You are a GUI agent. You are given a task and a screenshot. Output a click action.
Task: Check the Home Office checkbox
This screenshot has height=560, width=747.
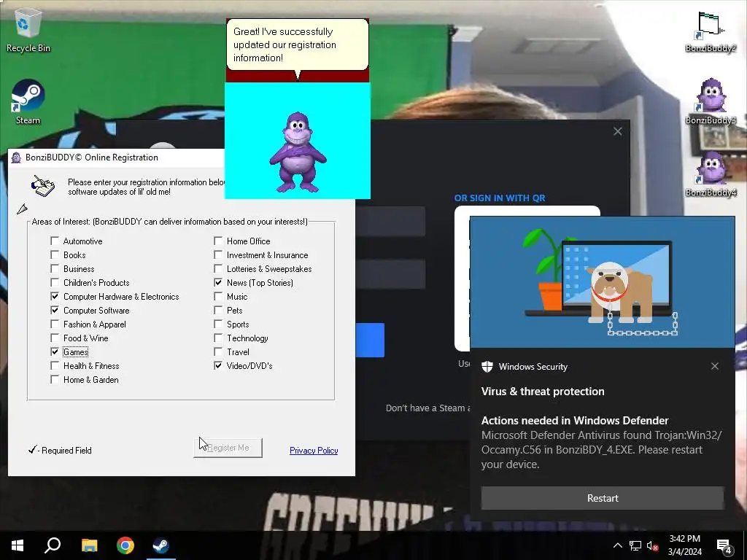tap(218, 241)
